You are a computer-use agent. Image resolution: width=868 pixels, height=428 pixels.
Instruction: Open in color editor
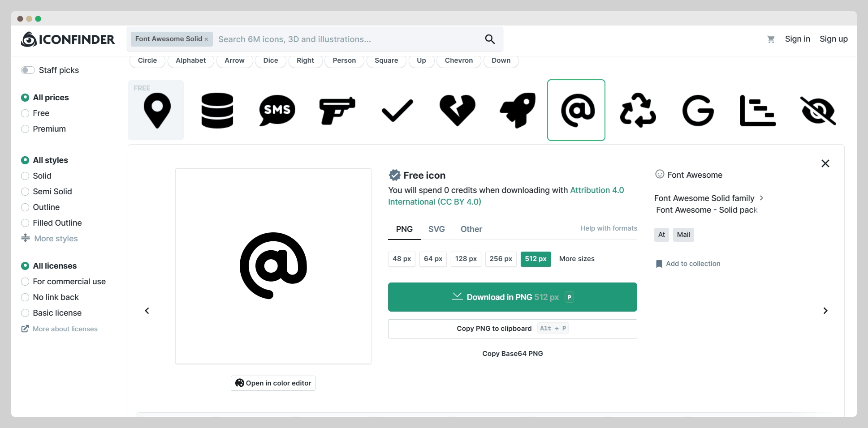[x=273, y=383]
